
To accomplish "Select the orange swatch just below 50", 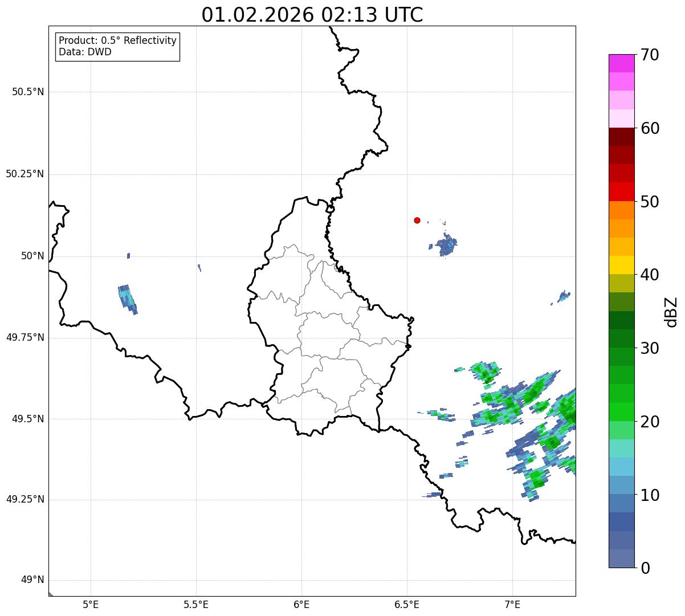I will (622, 210).
